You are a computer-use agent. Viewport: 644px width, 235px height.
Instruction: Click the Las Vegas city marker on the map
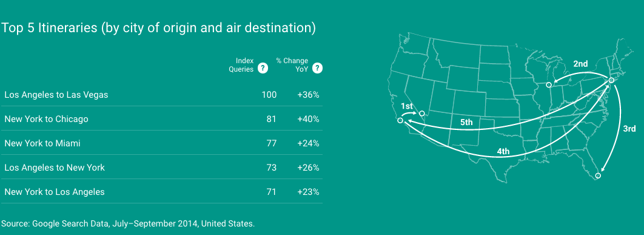pyautogui.click(x=421, y=113)
